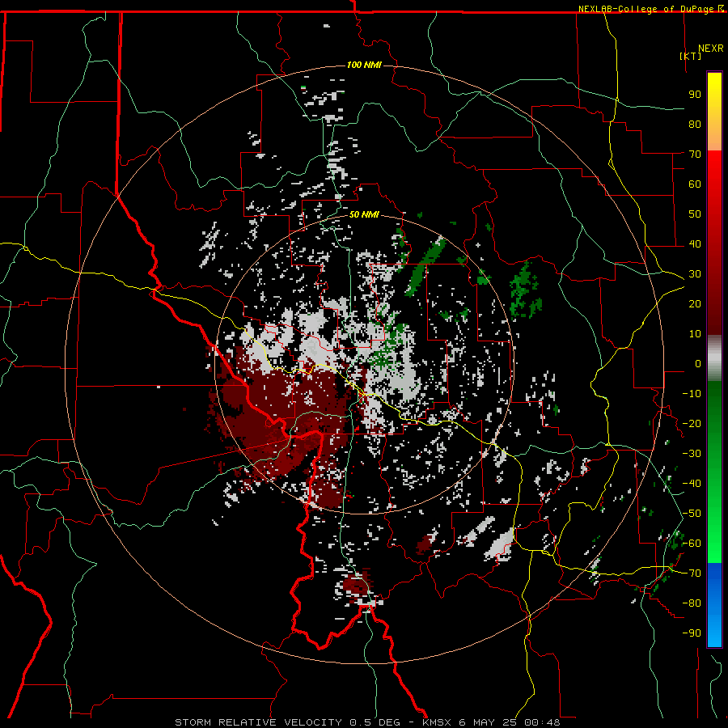Click the [KT] units label
The height and width of the screenshot is (728, 728).
(691, 56)
